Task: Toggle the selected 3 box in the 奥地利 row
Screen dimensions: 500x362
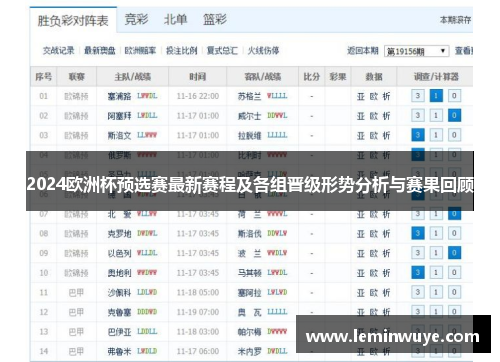Action: pyautogui.click(x=418, y=273)
